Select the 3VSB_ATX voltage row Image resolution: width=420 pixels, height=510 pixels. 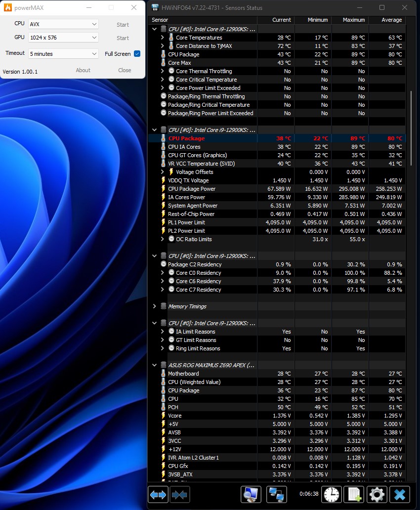pos(277,474)
